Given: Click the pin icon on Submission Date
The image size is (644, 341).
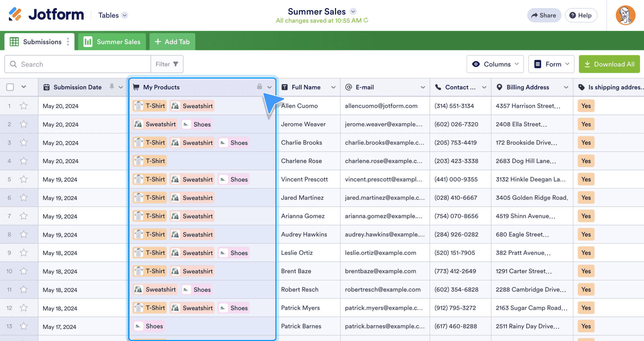Looking at the screenshot, I should [x=112, y=87].
